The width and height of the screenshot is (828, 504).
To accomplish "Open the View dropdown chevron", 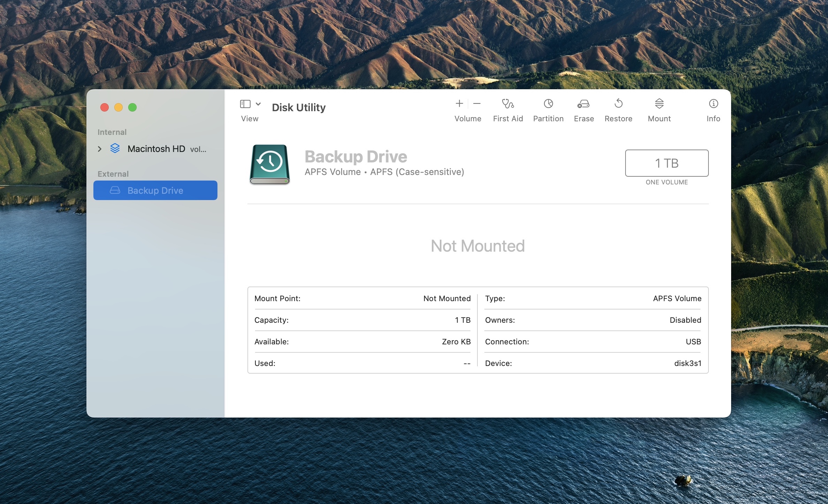I will 258,104.
